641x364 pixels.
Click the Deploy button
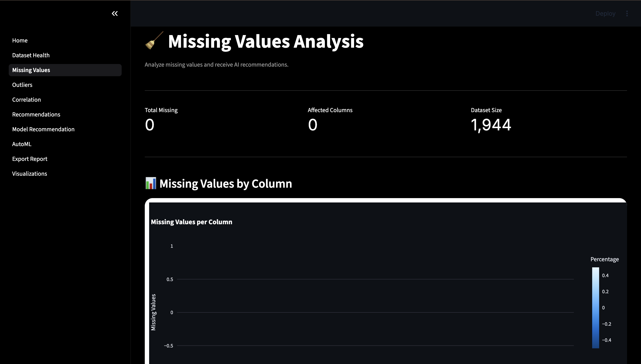click(x=605, y=13)
